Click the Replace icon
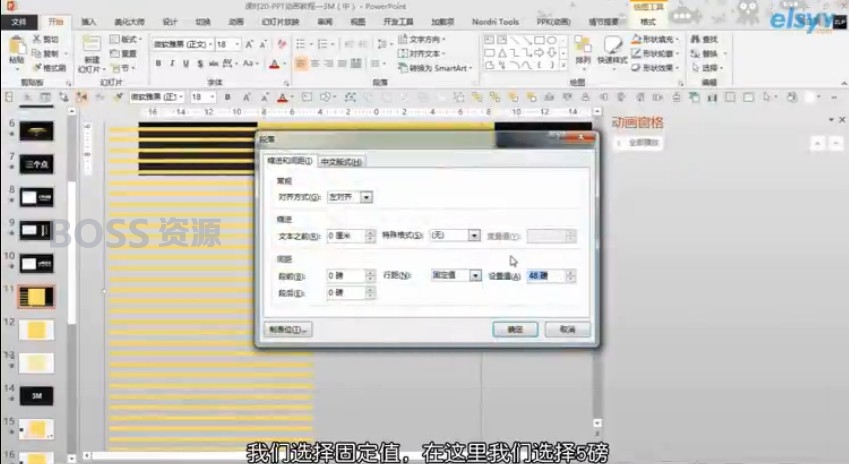This screenshot has width=849, height=464. pos(695,54)
